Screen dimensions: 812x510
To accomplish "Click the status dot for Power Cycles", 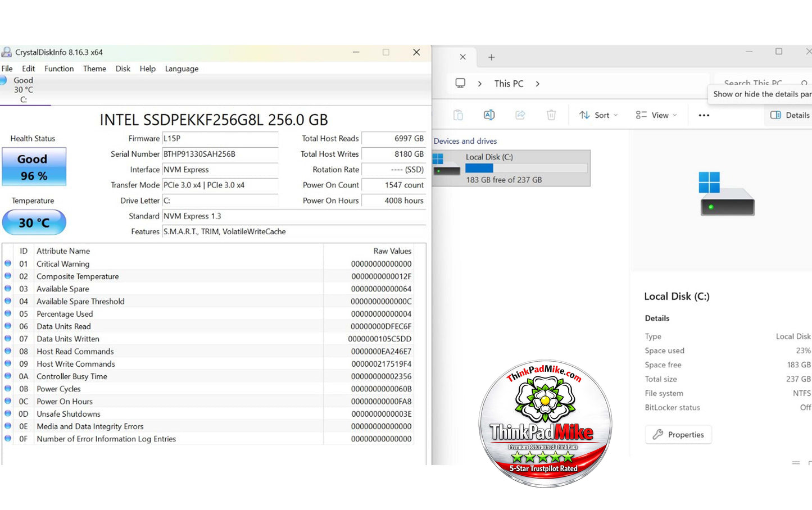I will 8,388.
